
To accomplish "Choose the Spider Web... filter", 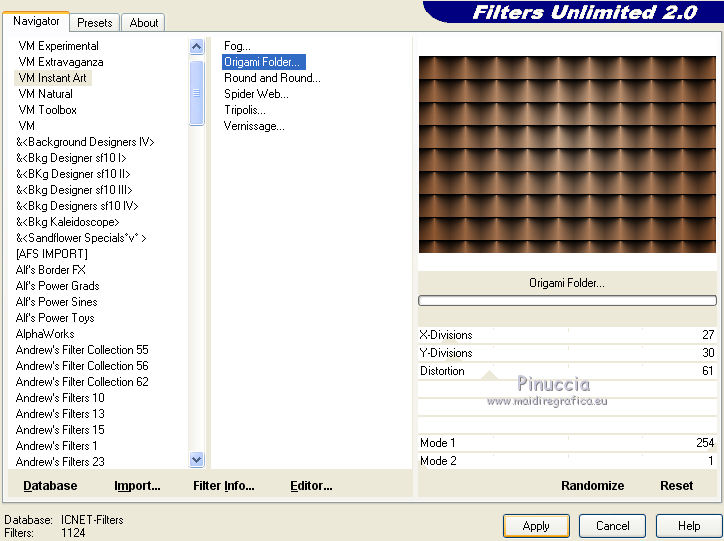I will tap(256, 94).
